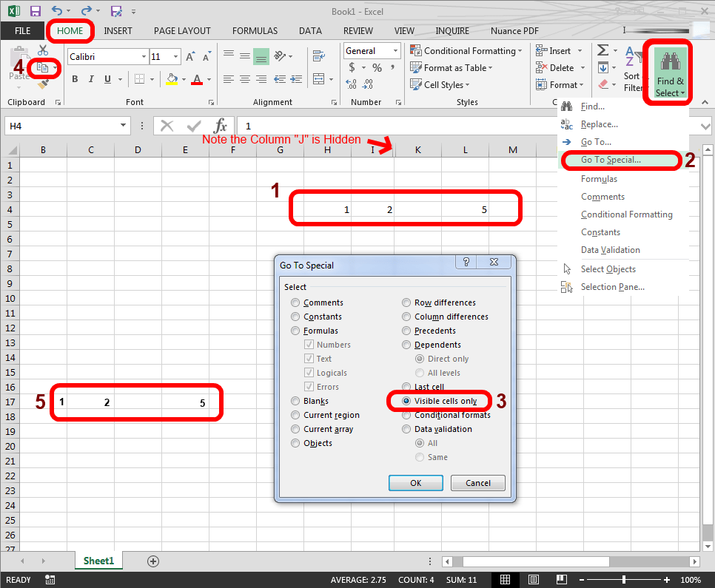The image size is (715, 588).
Task: Switch to the FORMULAS ribbon tab
Action: pyautogui.click(x=255, y=30)
